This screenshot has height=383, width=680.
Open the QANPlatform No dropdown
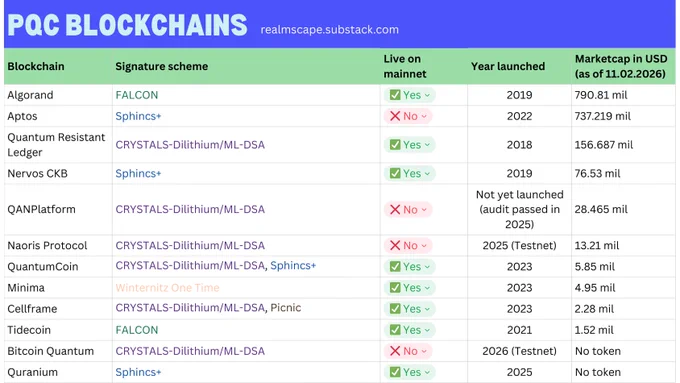coord(408,210)
